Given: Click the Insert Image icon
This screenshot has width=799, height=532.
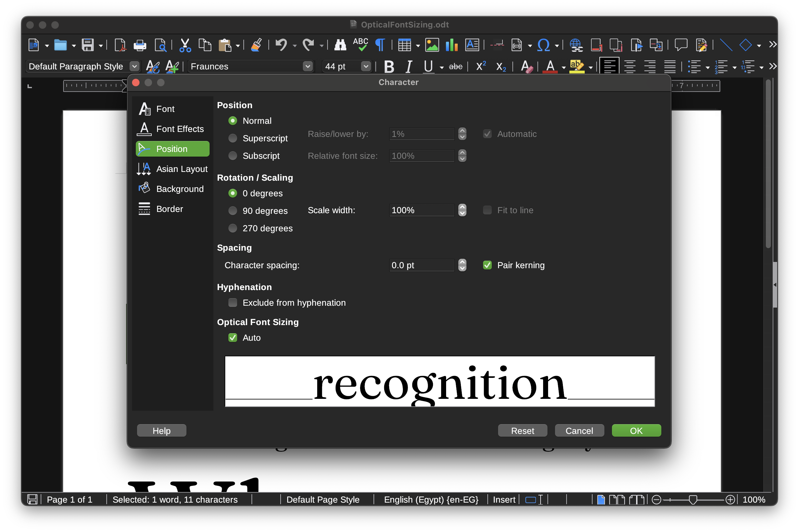Looking at the screenshot, I should pos(432,45).
